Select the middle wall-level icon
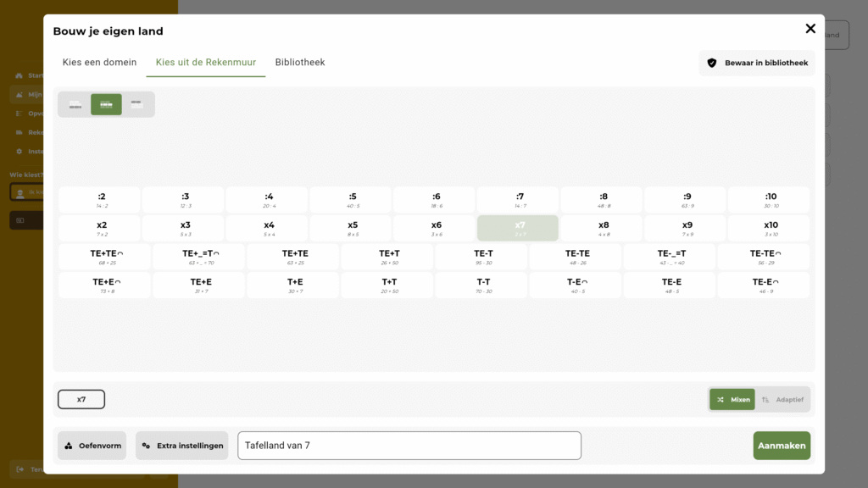Image resolution: width=868 pixels, height=488 pixels. [x=106, y=104]
